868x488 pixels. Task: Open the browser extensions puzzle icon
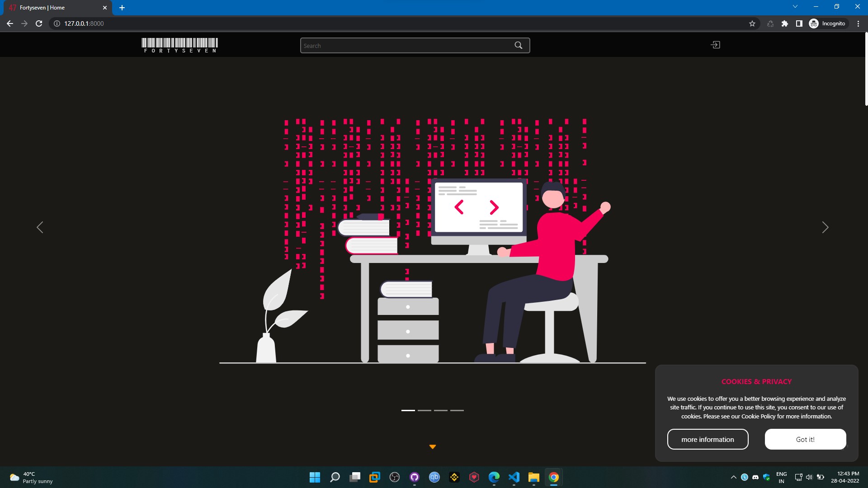coord(785,23)
